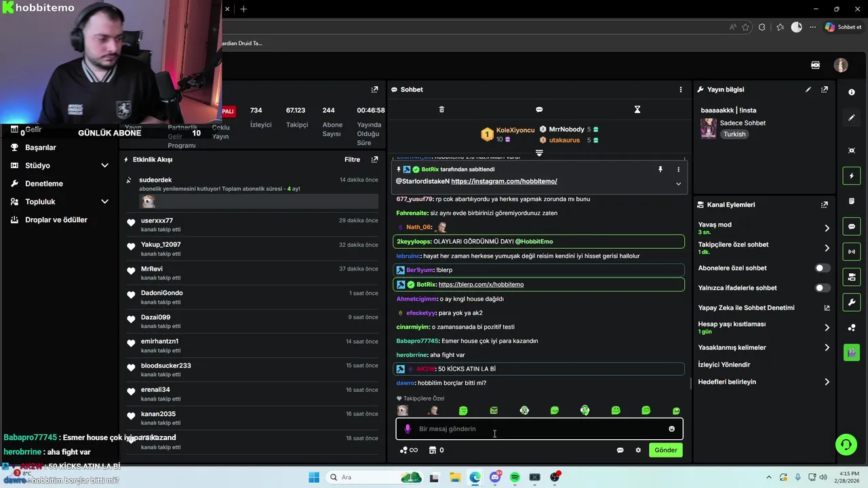This screenshot has width=868, height=488.
Task: Pop out the Etkinlik Akışı panel
Action: 374,160
